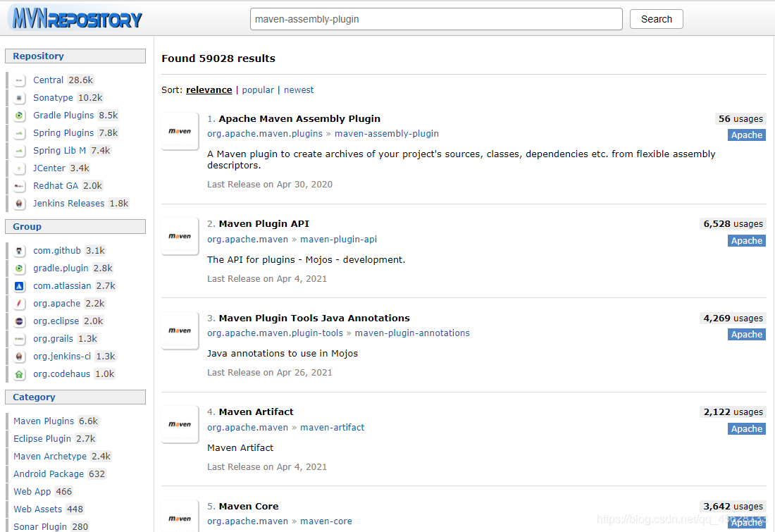Open the 6,528 usages link
Screen dimensions: 775x532
click(733, 224)
